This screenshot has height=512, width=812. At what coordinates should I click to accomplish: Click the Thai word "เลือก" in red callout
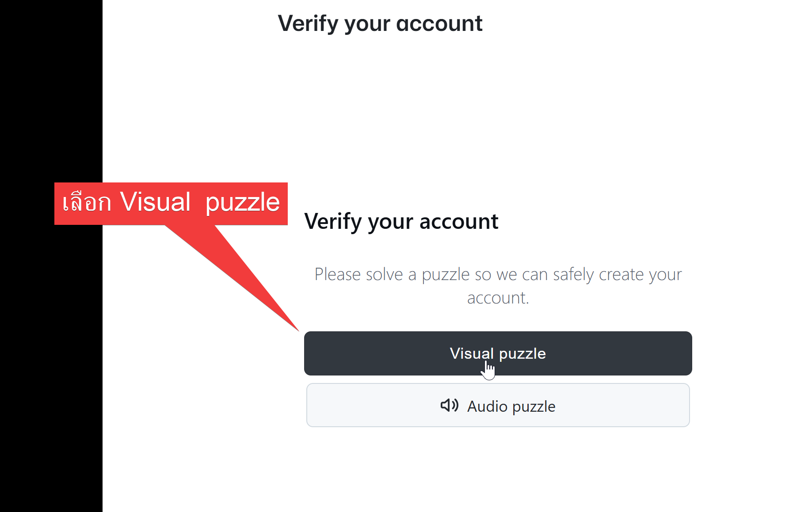click(x=87, y=203)
